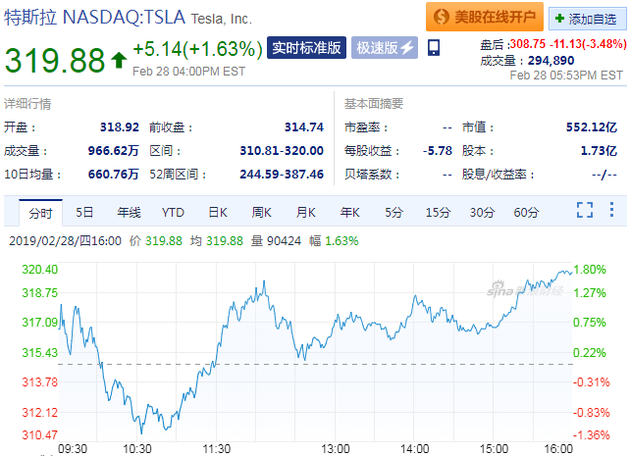Click the change value +5.14(+1.63%)
This screenshot has width=630, height=456.
tap(198, 49)
